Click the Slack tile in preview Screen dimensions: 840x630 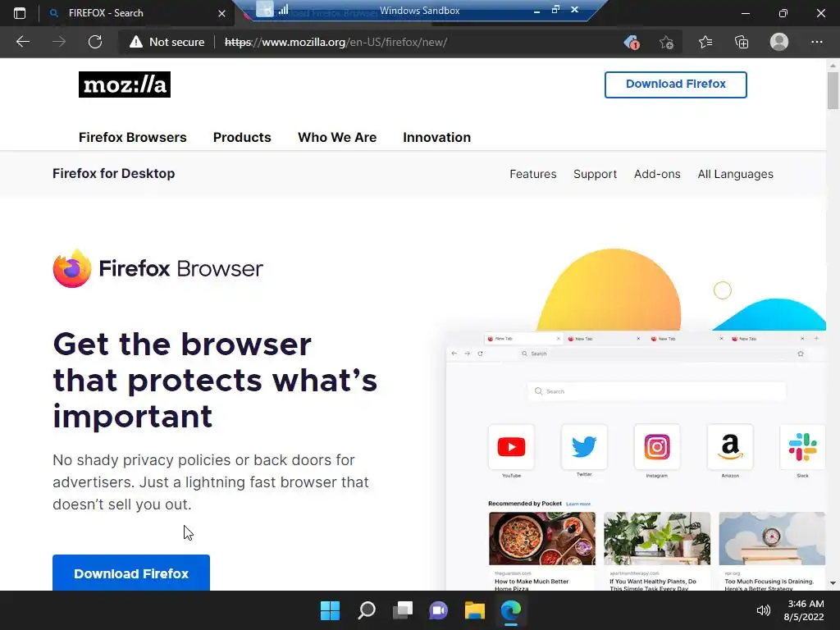point(802,447)
